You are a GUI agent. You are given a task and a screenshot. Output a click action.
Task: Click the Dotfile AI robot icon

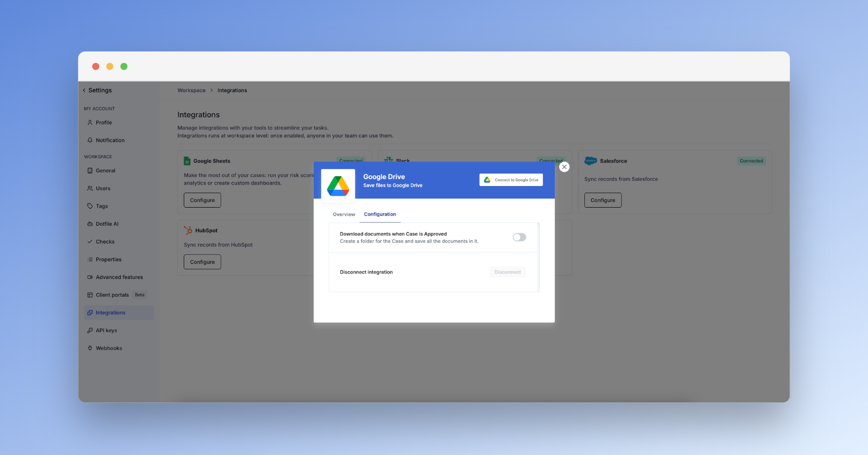pyautogui.click(x=90, y=224)
